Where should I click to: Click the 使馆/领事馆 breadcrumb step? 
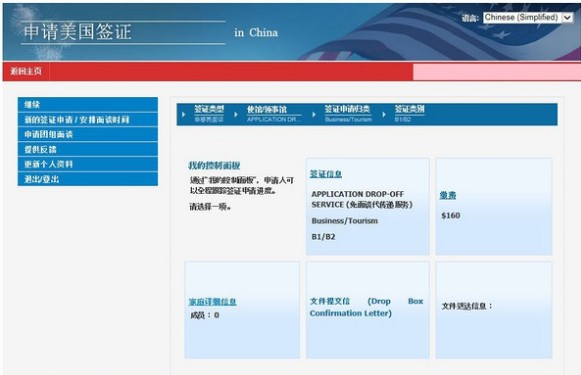point(273,114)
